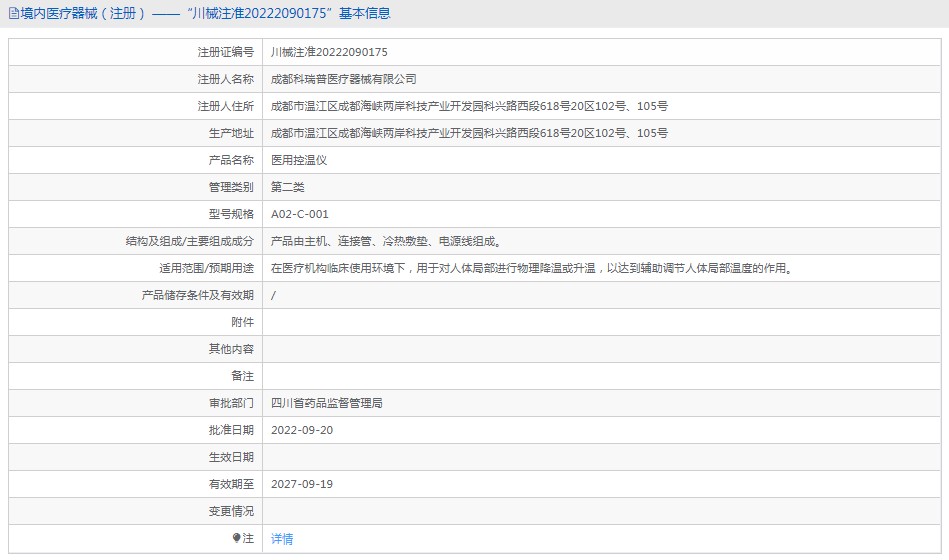
Task: Click the 备注 label
Action: 243,376
